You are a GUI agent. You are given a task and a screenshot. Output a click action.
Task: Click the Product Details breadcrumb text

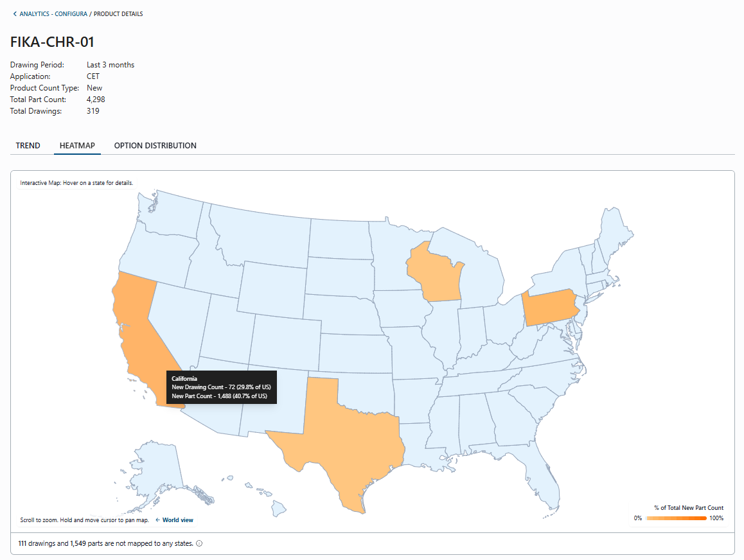(x=118, y=14)
